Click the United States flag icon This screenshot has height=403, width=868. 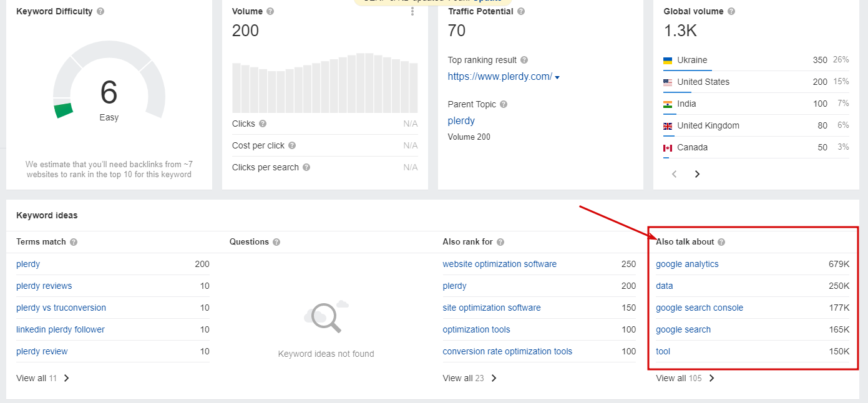[668, 82]
